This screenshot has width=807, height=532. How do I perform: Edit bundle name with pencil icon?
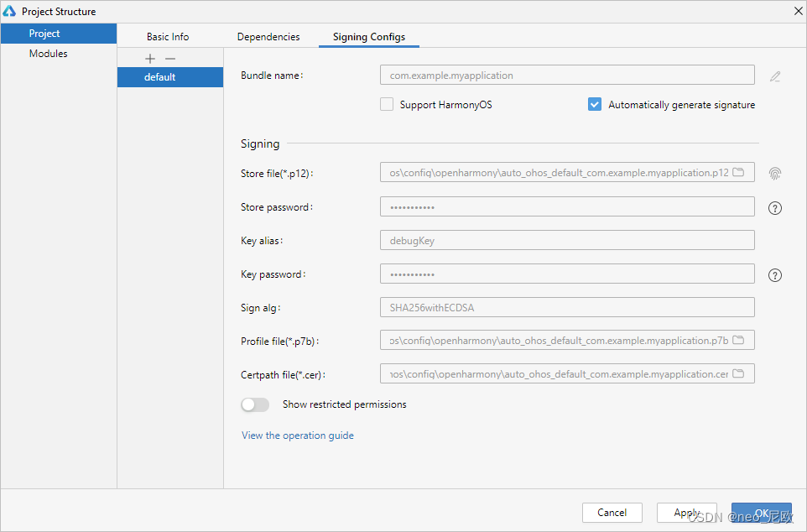pos(775,76)
